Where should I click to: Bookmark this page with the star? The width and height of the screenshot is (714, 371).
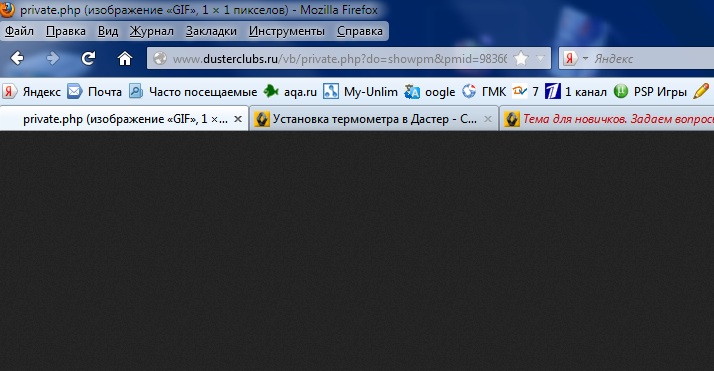520,58
